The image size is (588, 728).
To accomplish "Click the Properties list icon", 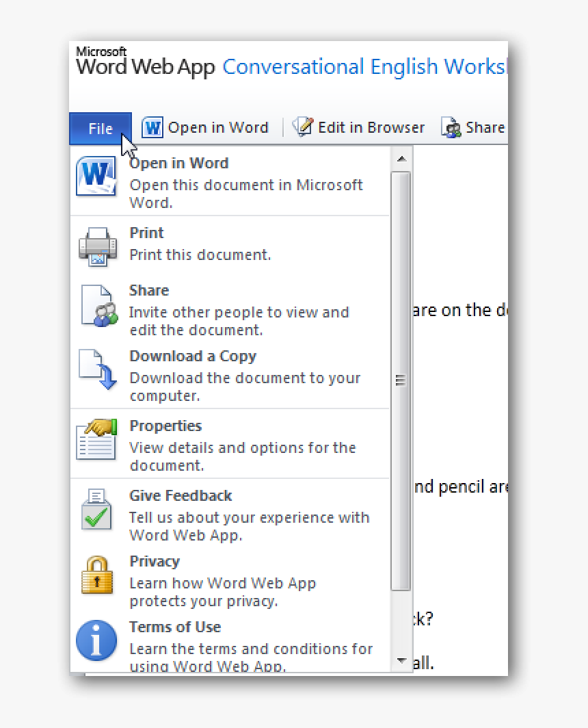I will click(x=96, y=439).
